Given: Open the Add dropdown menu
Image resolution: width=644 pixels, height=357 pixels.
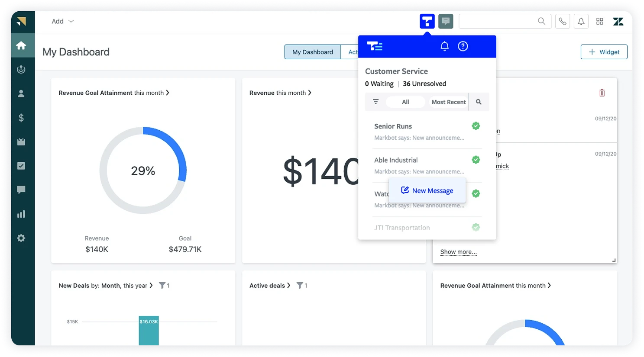Looking at the screenshot, I should (63, 21).
